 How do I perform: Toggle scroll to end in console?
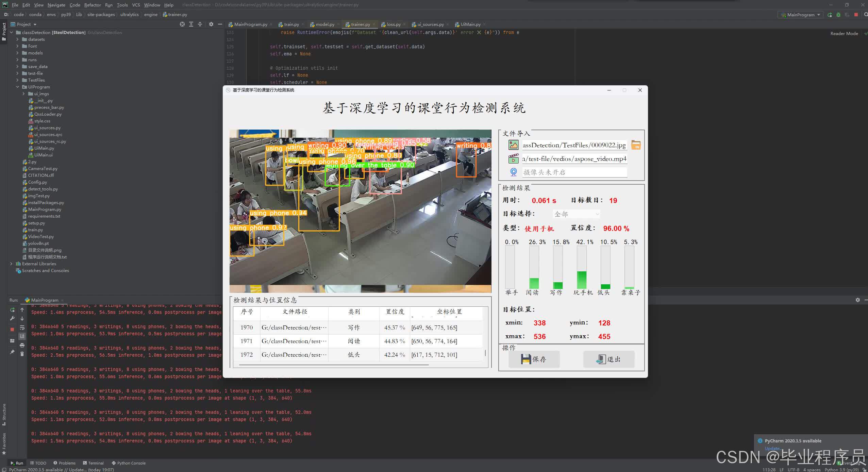coord(22,336)
